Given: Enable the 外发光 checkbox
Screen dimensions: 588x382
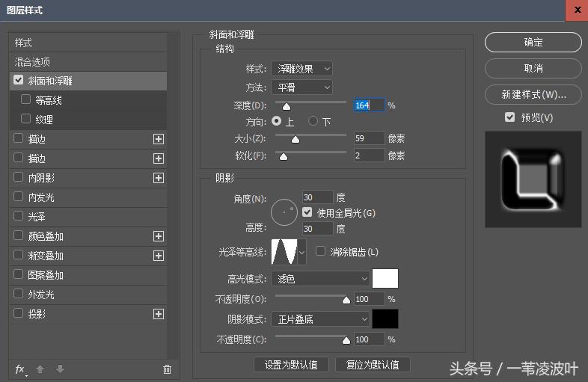Looking at the screenshot, I should [x=19, y=294].
